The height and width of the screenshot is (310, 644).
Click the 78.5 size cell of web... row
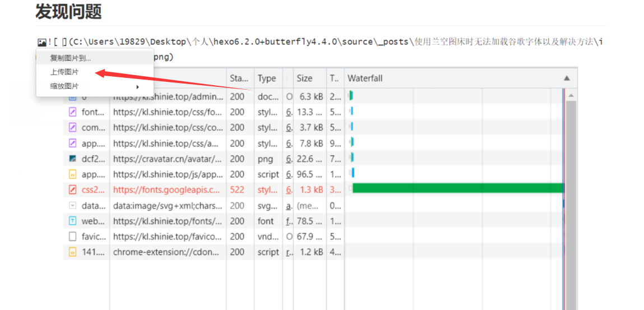310,221
